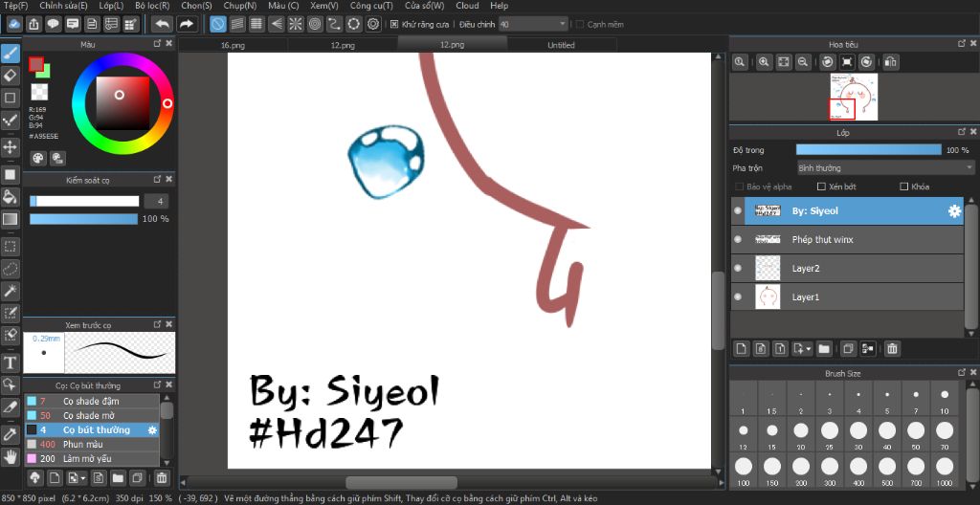This screenshot has height=505, width=980.
Task: Select the Eraser tool
Action: [x=10, y=76]
